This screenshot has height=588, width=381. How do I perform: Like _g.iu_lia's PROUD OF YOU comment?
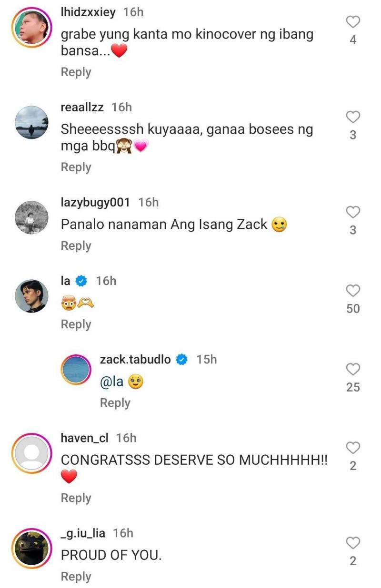352,543
